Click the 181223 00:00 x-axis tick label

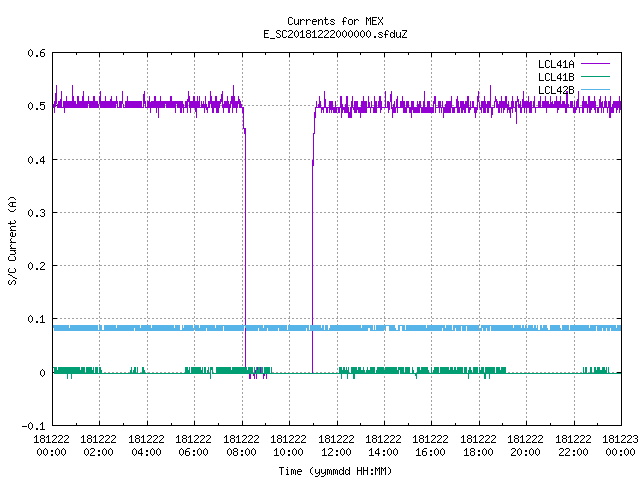[x=620, y=446]
